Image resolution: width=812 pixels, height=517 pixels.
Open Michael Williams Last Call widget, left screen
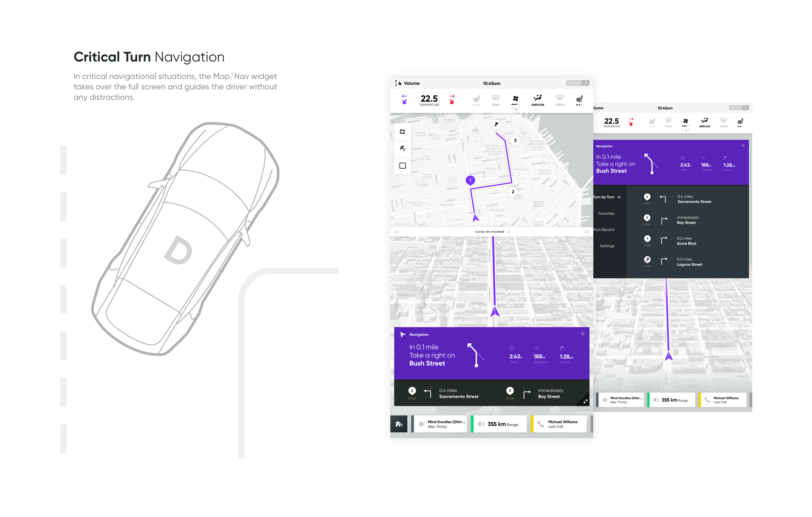pyautogui.click(x=559, y=424)
